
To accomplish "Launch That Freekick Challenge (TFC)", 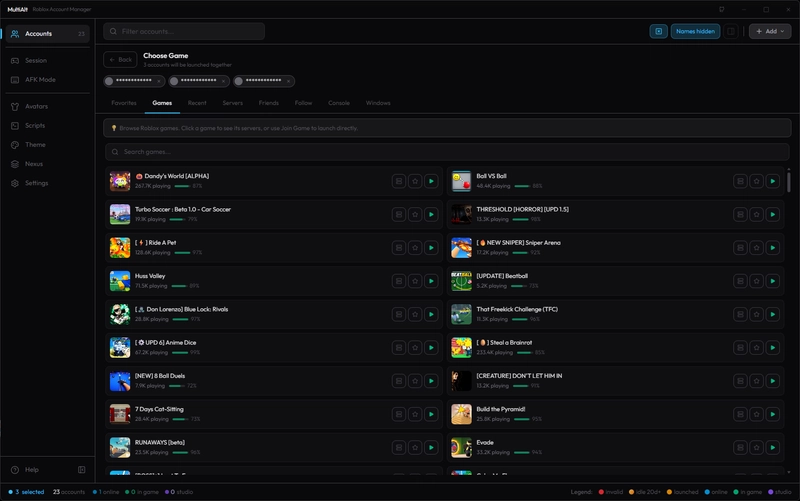I will coord(772,314).
